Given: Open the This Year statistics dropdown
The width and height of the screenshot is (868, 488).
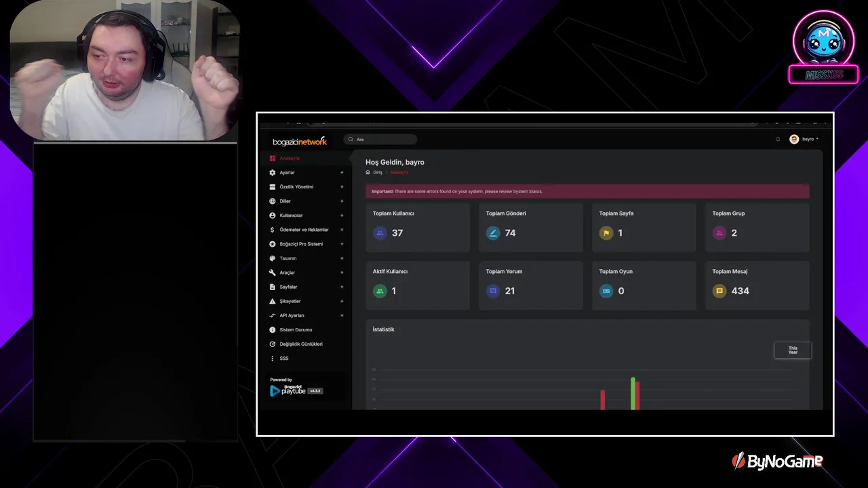Looking at the screenshot, I should coord(793,350).
